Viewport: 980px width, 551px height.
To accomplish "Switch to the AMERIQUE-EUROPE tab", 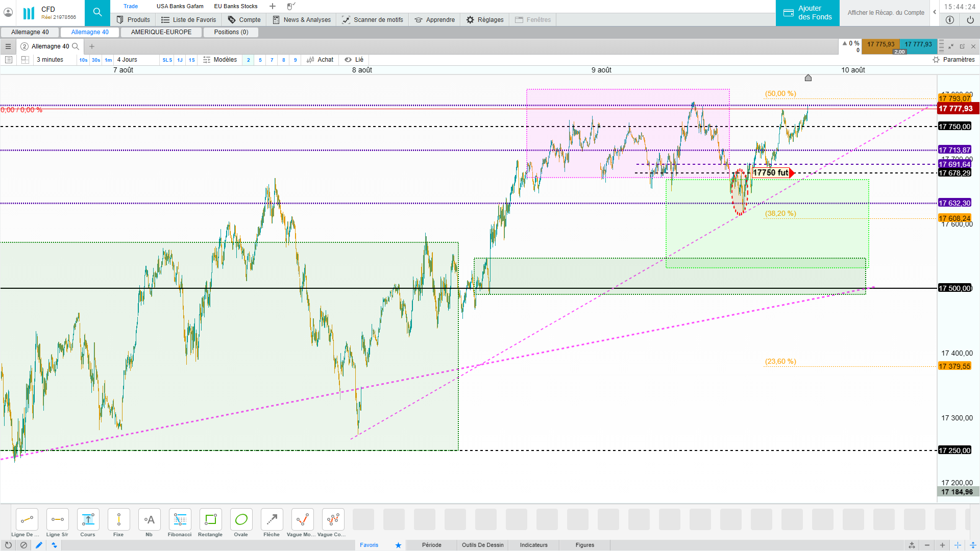I will click(x=161, y=32).
